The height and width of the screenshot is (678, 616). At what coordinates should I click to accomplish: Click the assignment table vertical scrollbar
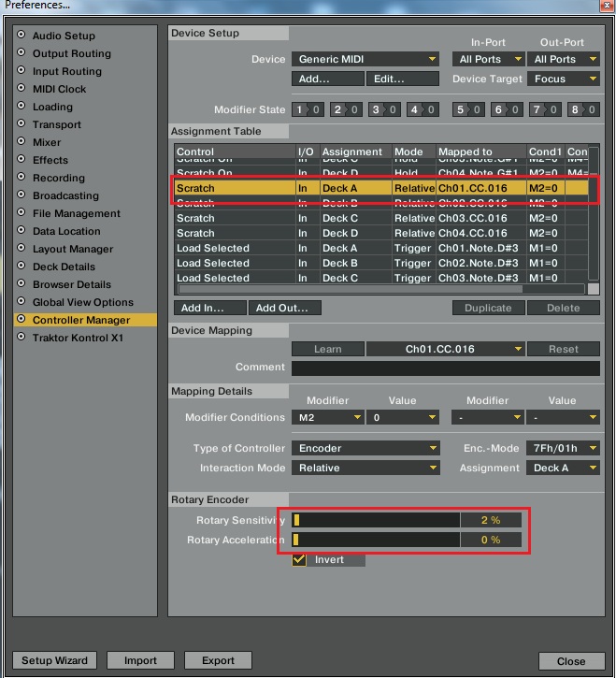coord(594,214)
